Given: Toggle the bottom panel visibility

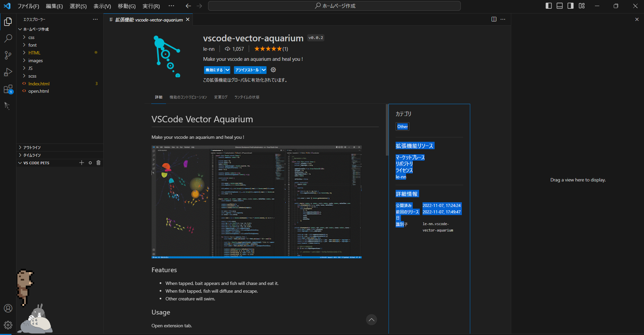Looking at the screenshot, I should tap(559, 6).
